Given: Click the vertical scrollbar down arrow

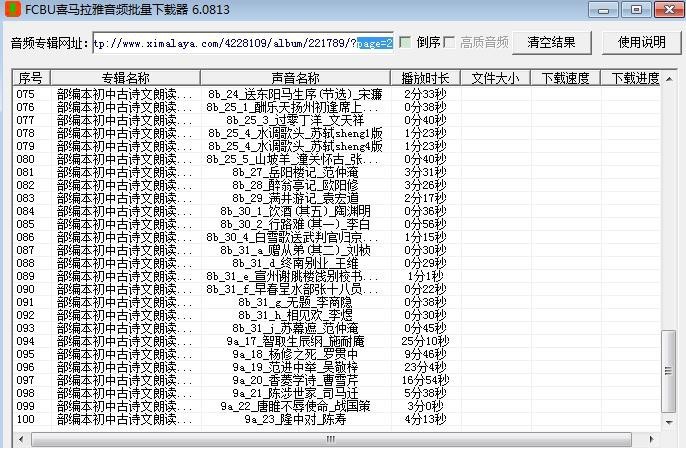Looking at the screenshot, I should point(669,422).
